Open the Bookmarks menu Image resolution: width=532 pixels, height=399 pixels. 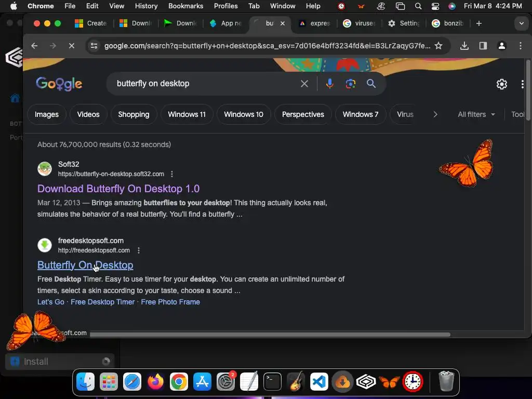185,6
